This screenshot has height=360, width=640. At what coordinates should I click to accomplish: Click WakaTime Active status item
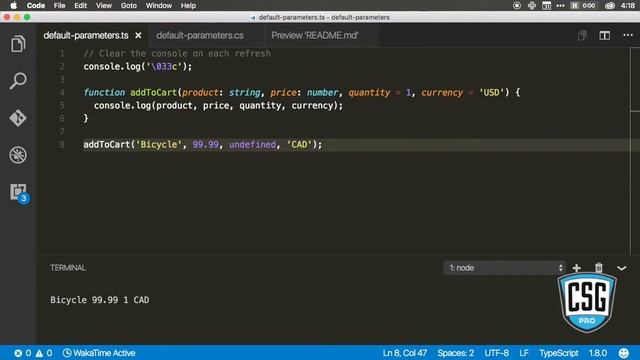click(x=99, y=353)
